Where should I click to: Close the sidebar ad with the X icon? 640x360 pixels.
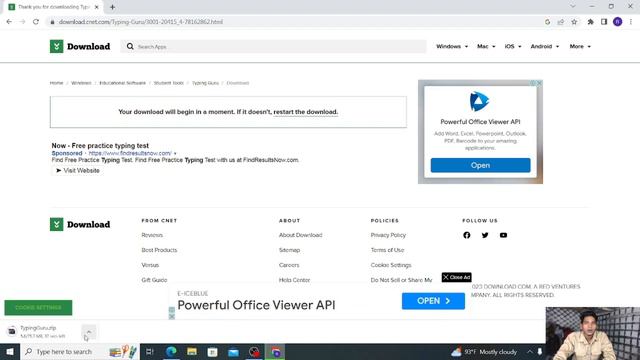(539, 83)
